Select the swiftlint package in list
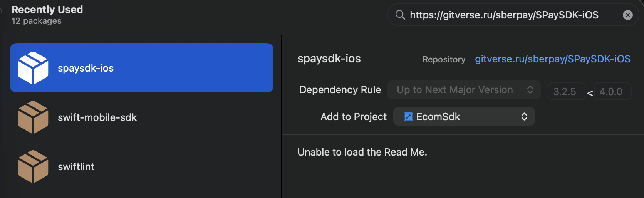Screen dimensions: 644x198 [x=142, y=166]
